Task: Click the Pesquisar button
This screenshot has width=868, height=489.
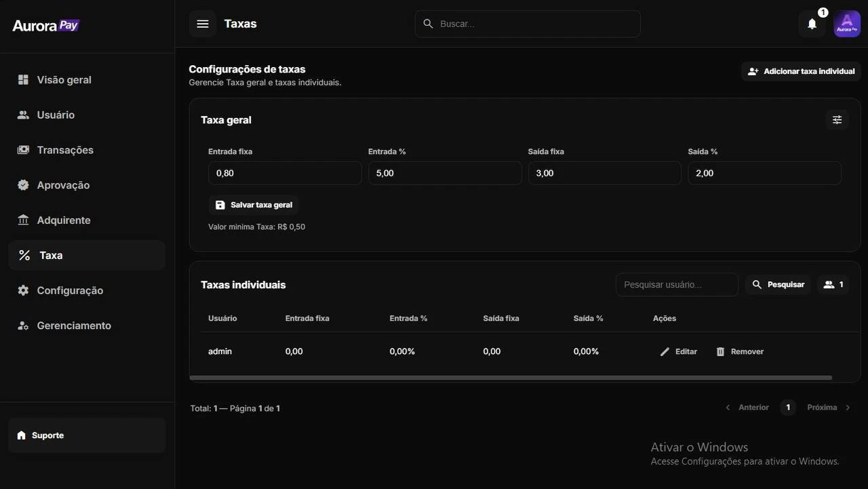Action: pos(778,285)
